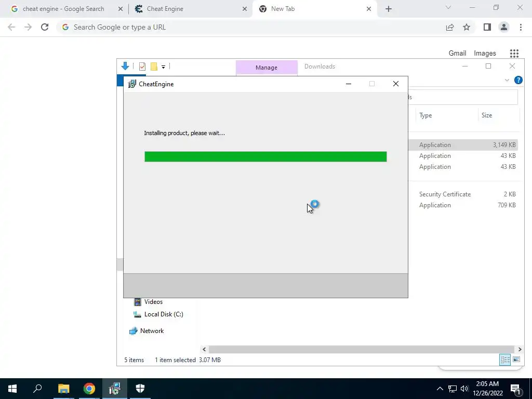This screenshot has width=532, height=399.
Task: Open File Explorer help question mark
Action: [518, 80]
